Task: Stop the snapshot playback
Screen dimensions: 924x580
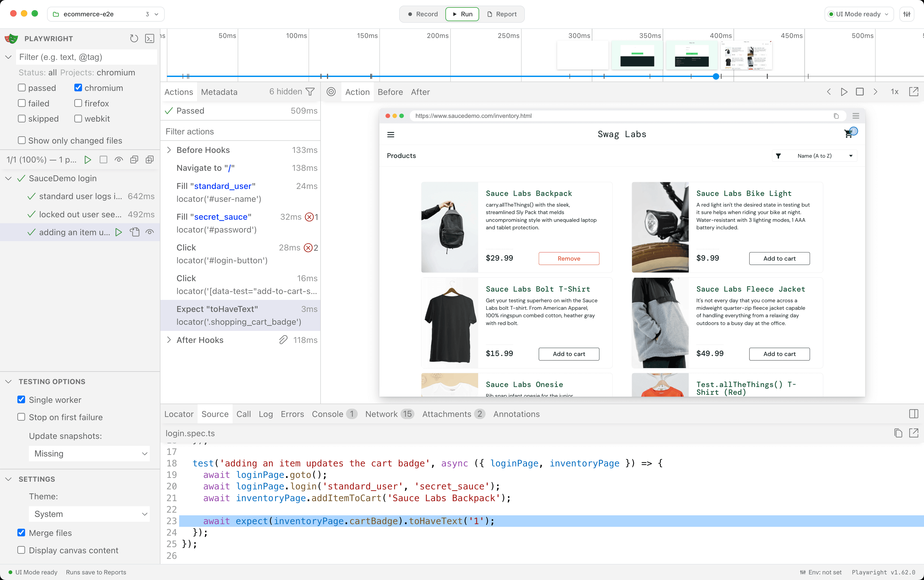Action: point(860,92)
